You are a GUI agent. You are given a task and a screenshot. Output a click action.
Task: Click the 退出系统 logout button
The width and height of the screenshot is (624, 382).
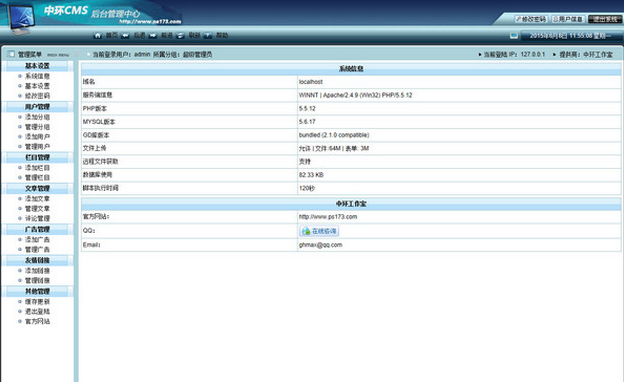tap(604, 19)
